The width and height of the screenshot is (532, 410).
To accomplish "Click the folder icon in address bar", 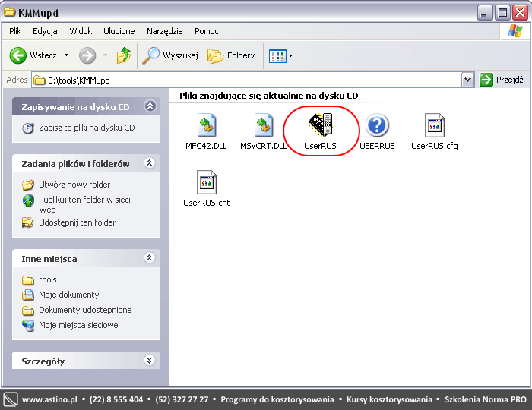I will [40, 80].
